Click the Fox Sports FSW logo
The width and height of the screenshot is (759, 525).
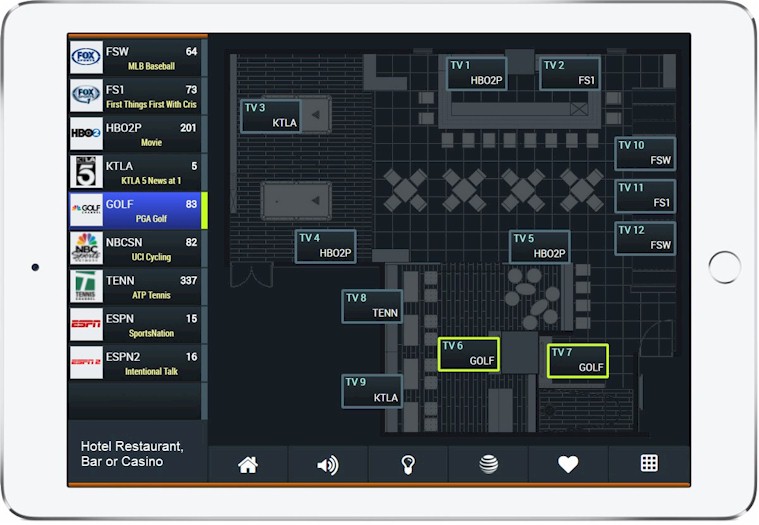[86, 57]
